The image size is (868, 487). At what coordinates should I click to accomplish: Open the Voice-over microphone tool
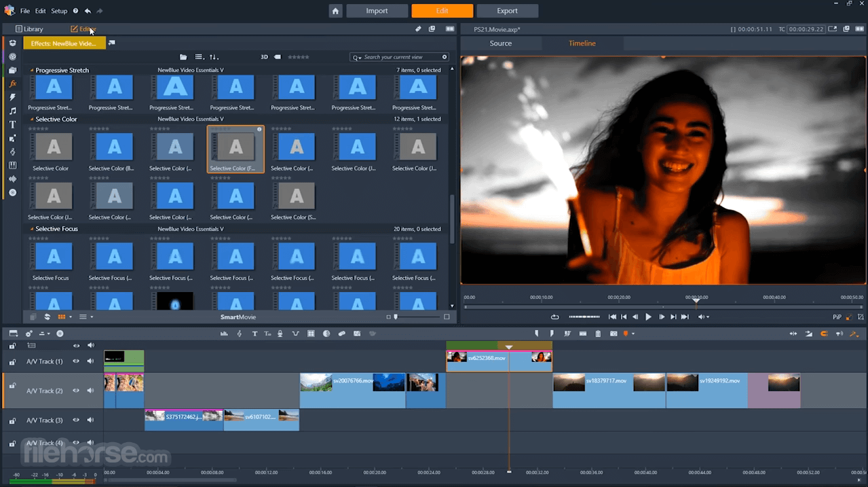click(279, 333)
